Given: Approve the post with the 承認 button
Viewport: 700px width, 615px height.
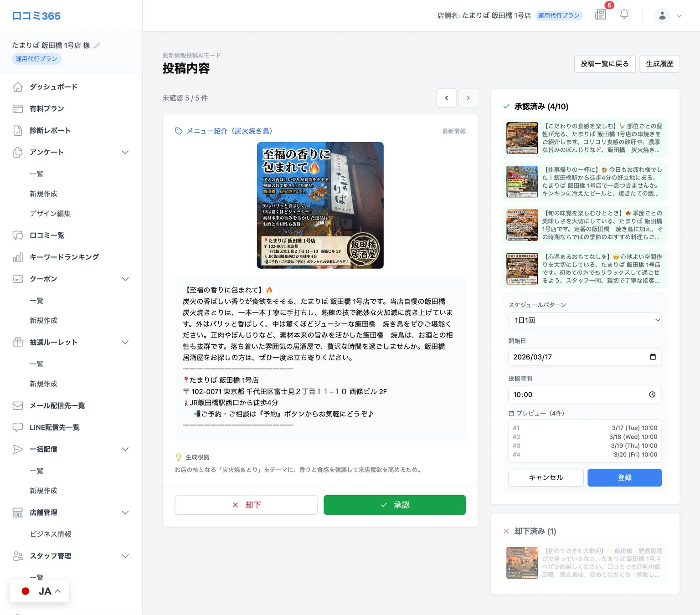Looking at the screenshot, I should point(395,505).
